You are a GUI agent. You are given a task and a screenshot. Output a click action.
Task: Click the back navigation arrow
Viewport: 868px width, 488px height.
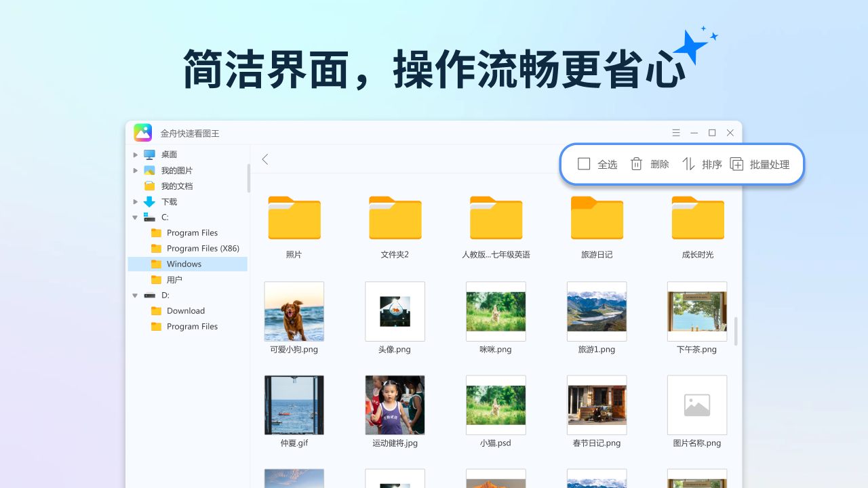264,159
